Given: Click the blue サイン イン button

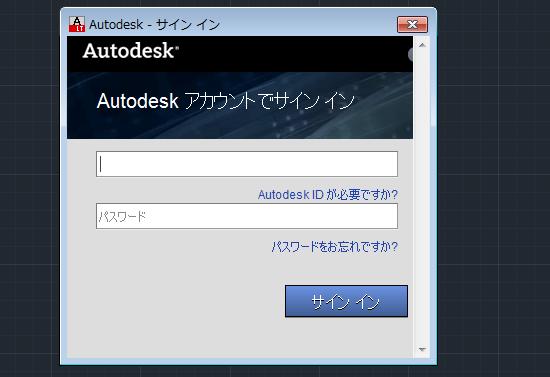Looking at the screenshot, I should (346, 301).
